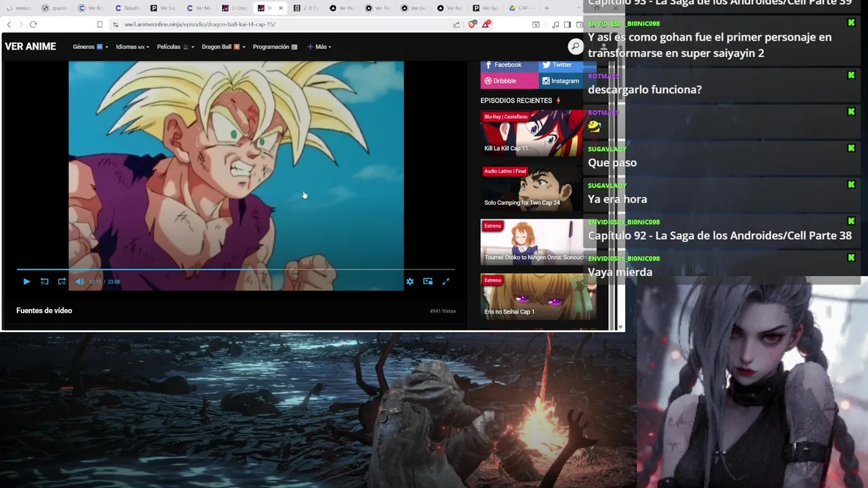
Task: Click the 'EPISODIOS RECIENTES' heading
Action: [516, 100]
